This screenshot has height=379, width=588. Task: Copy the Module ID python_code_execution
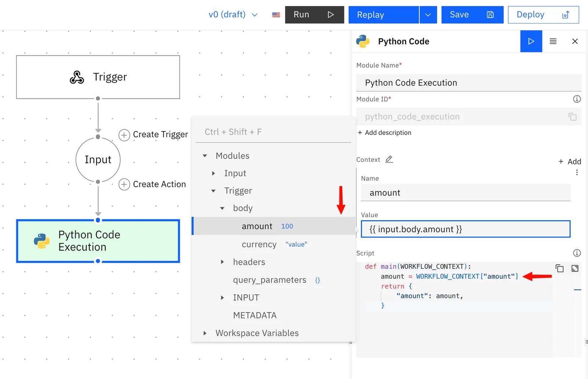[573, 117]
